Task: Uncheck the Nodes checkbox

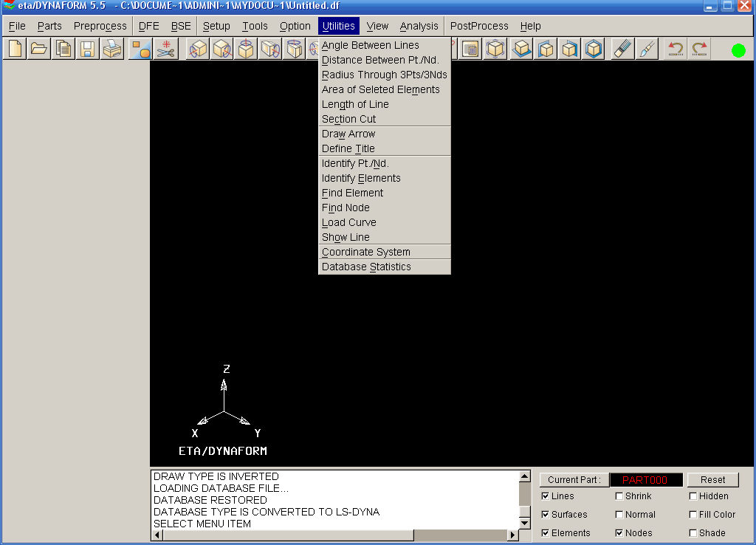Action: coord(619,533)
